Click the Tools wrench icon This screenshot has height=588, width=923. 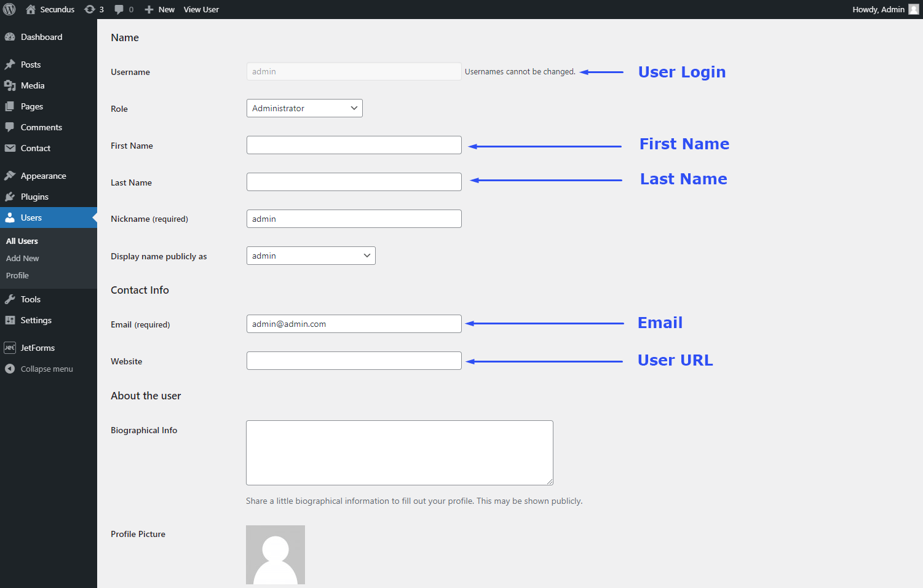pyautogui.click(x=10, y=299)
